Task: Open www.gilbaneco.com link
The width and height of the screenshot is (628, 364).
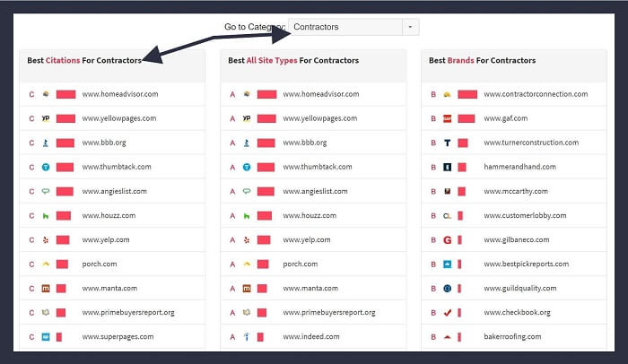Action: 516,240
